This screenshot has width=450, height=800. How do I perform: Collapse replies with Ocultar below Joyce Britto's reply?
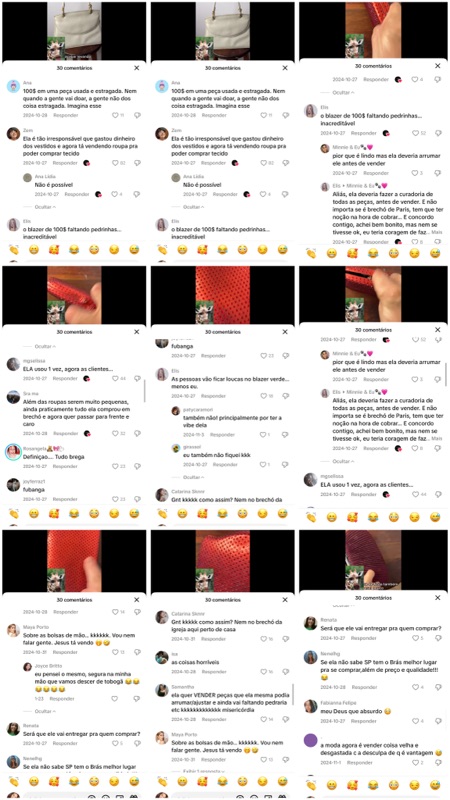[x=45, y=711]
